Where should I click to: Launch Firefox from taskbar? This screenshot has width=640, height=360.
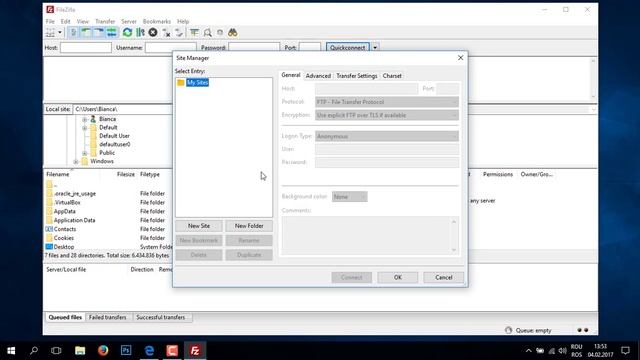tap(103, 350)
